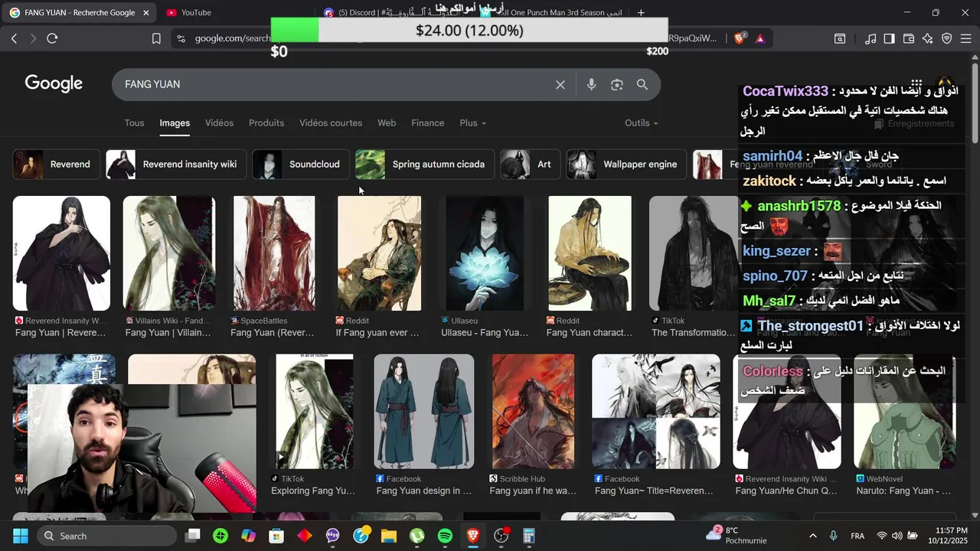Open the Brave VPN shield icon

[x=947, y=38]
